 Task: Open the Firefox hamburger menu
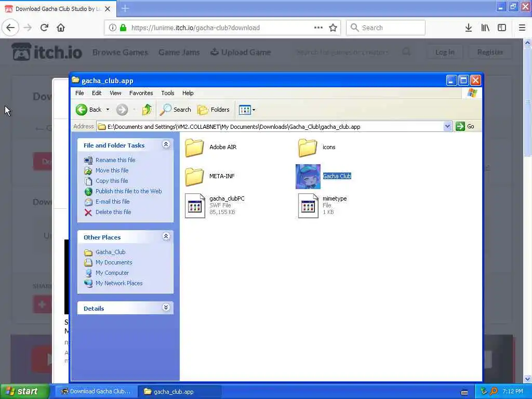[522, 28]
